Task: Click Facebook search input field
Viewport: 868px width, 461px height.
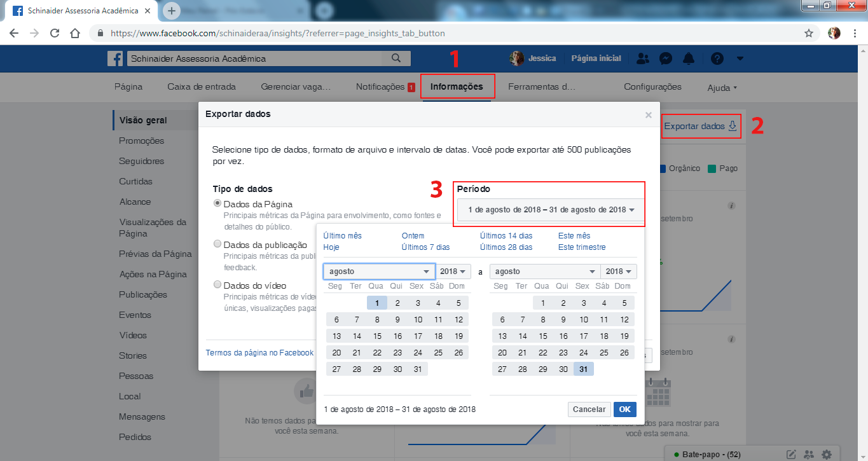Action: pyautogui.click(x=255, y=58)
